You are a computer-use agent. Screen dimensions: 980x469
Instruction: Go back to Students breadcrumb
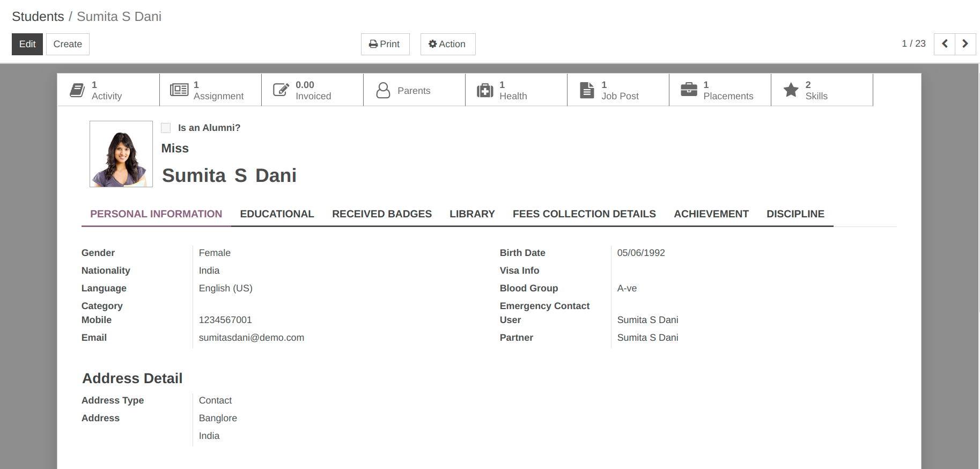[38, 17]
